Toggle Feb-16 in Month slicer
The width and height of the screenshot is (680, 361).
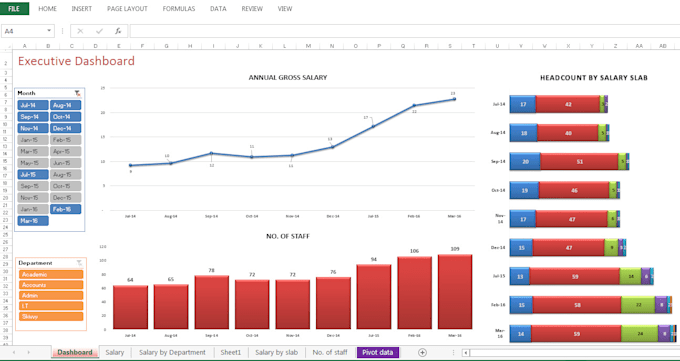[65, 209]
